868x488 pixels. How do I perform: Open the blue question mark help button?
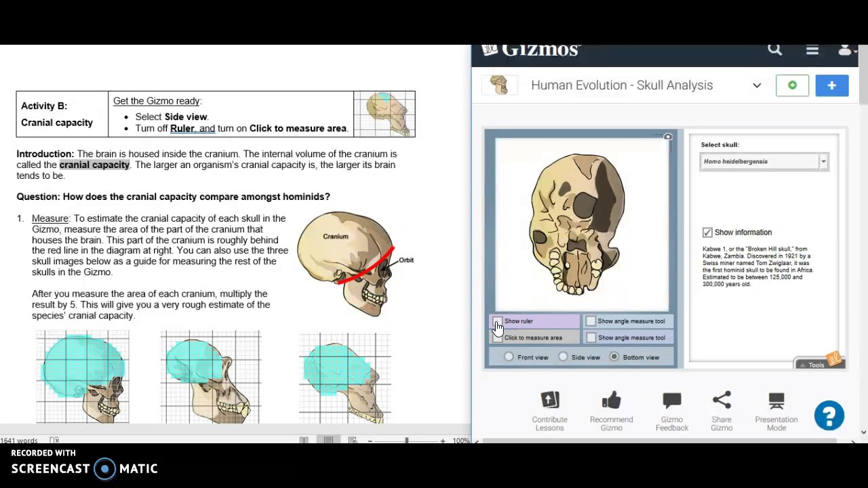click(x=829, y=415)
